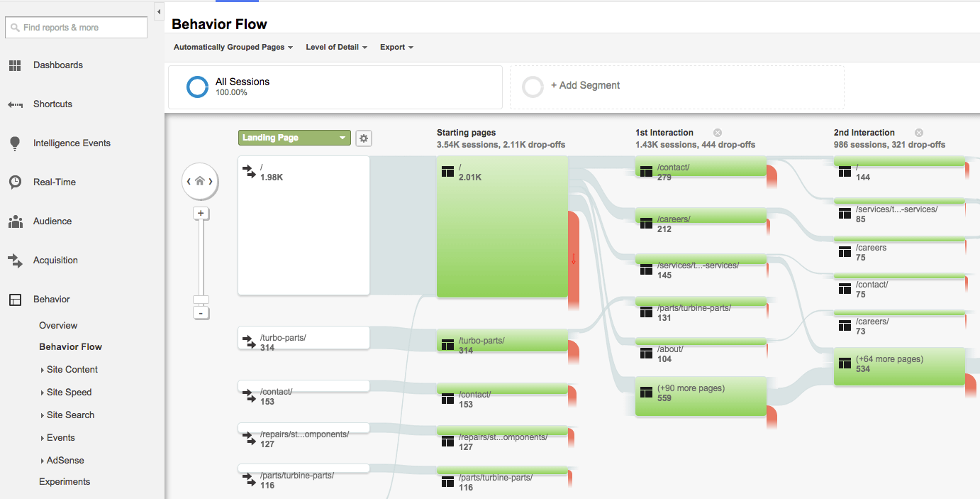The width and height of the screenshot is (980, 499).
Task: Increase zoom with the plus control
Action: tap(201, 213)
